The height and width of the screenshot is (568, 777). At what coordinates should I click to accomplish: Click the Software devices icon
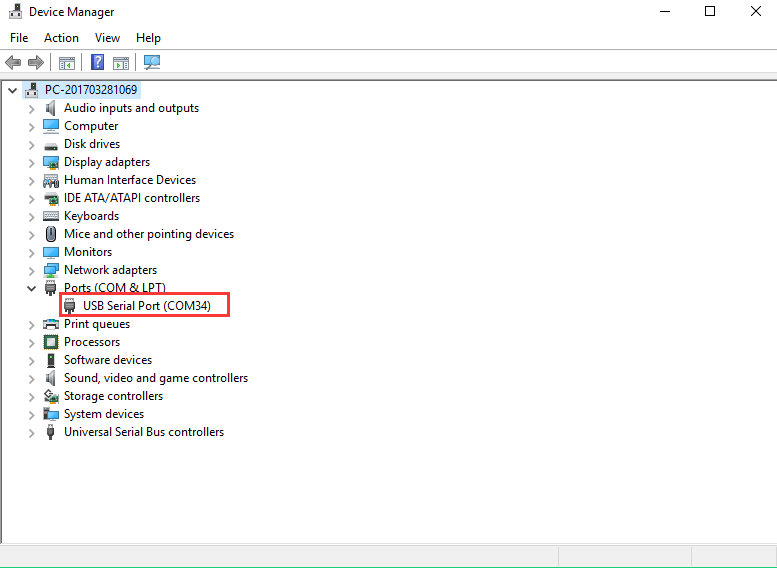[x=51, y=360]
